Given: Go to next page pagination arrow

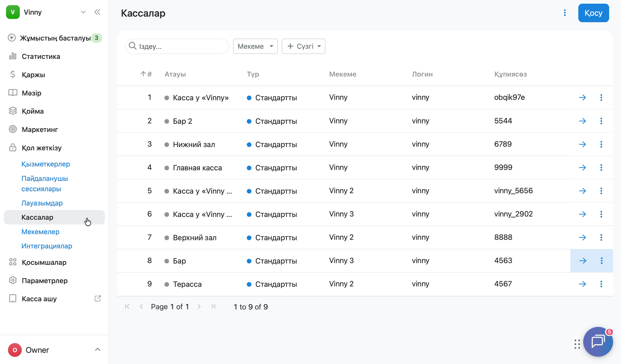Looking at the screenshot, I should tap(199, 306).
